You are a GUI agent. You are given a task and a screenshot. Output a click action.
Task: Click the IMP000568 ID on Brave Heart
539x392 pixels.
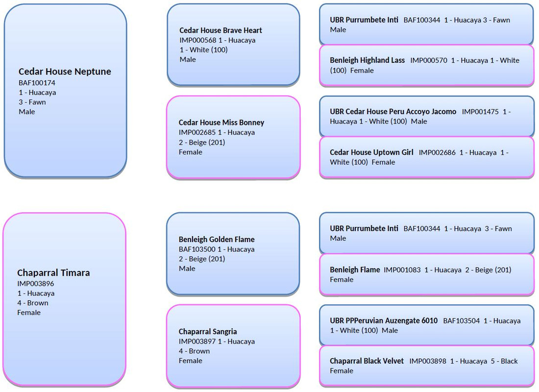coord(197,40)
